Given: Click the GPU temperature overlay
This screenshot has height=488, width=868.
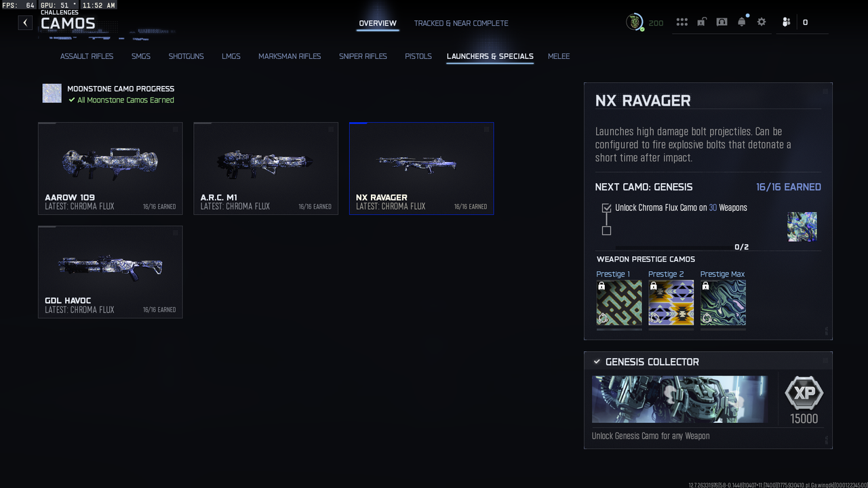Looking at the screenshot, I should click(58, 5).
